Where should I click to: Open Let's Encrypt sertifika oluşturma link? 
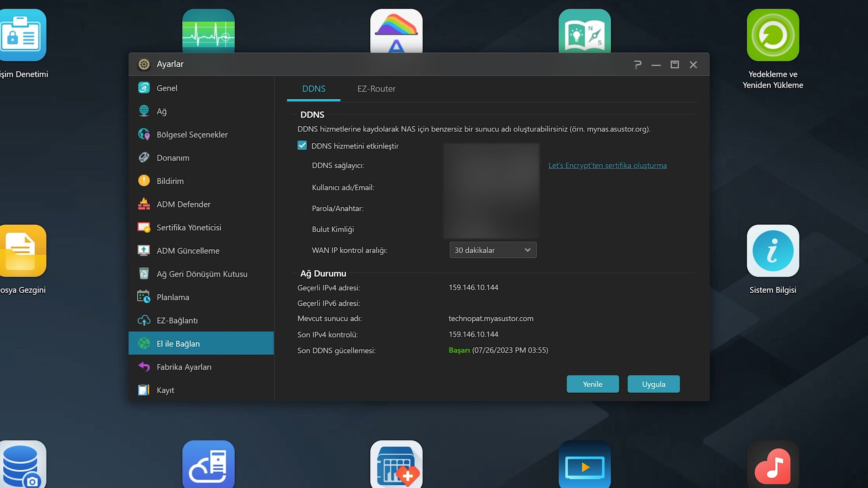(607, 165)
